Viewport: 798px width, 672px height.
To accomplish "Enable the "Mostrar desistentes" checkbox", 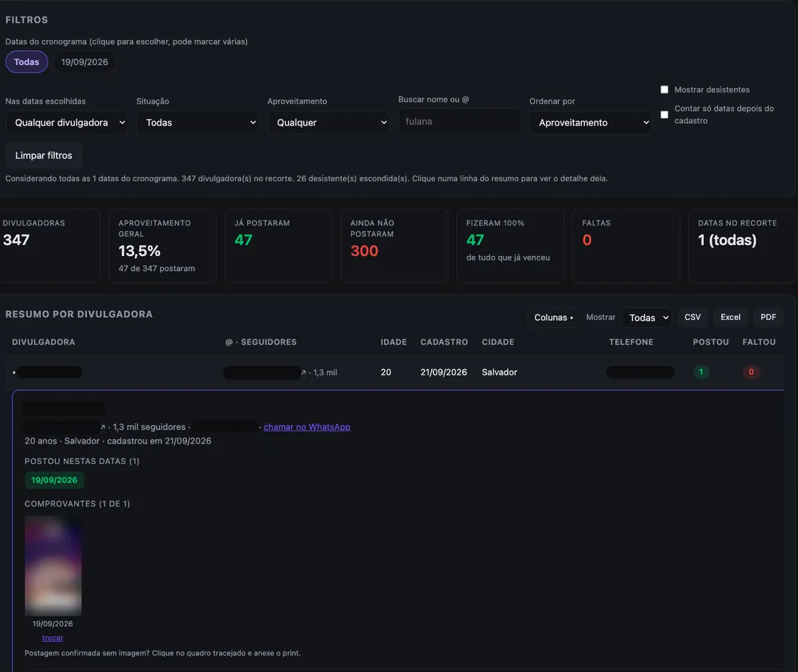I will tap(664, 90).
